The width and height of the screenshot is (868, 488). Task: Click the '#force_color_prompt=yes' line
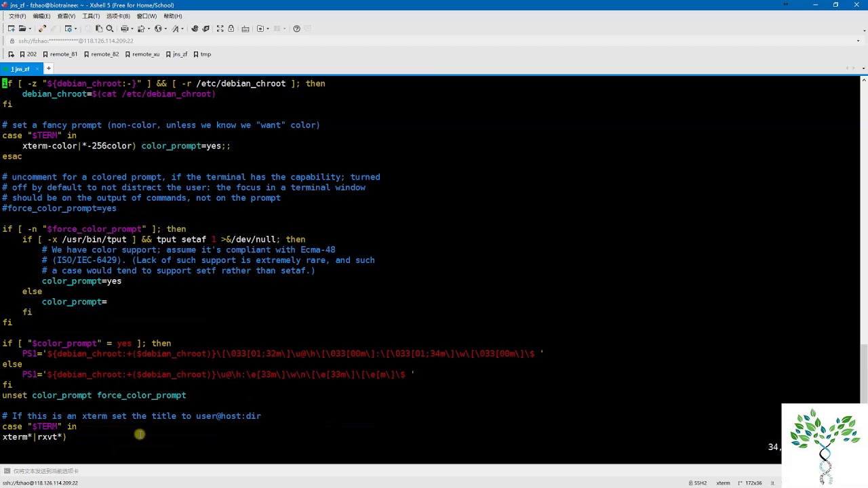[59, 208]
